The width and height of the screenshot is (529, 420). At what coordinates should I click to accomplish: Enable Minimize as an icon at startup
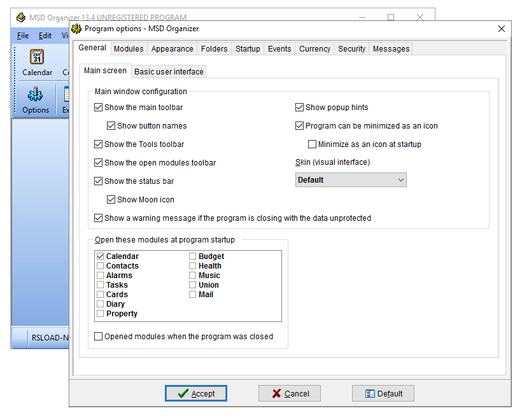point(312,144)
